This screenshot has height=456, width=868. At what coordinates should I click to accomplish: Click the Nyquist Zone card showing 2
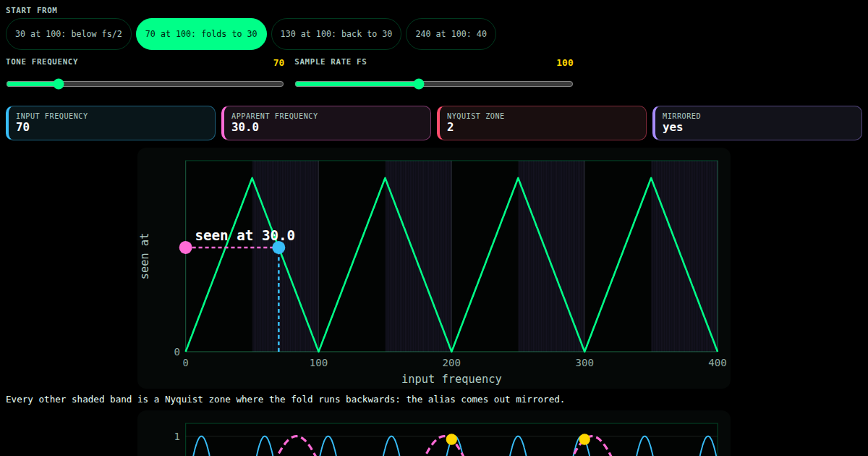[x=542, y=123]
